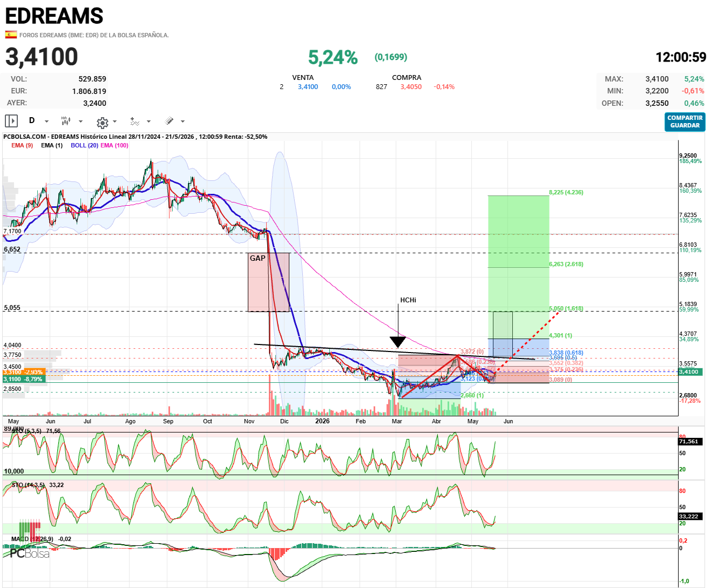Click the green 3,1100 -8,79% level tag
The width and height of the screenshot is (711, 588).
point(23,379)
